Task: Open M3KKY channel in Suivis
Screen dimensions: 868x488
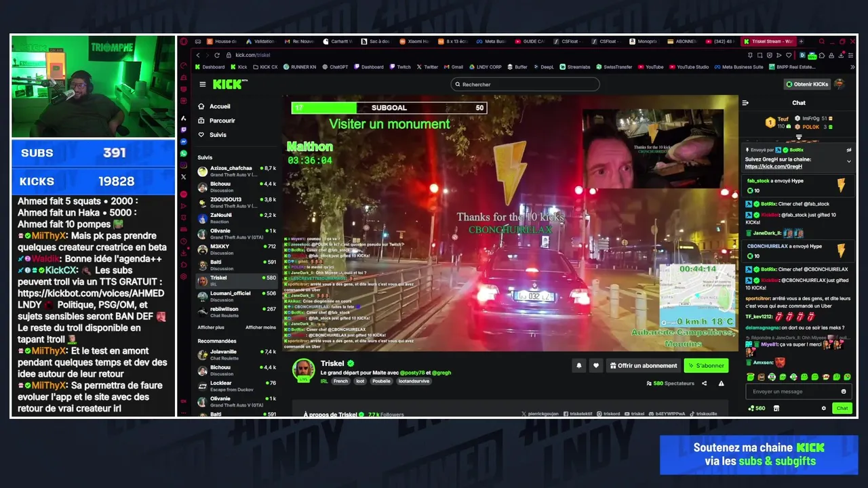Action: [237, 249]
